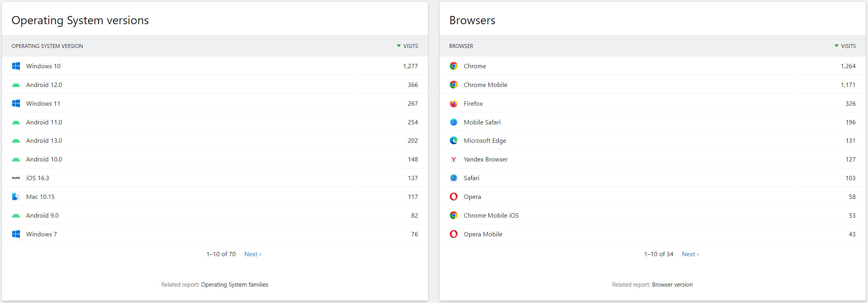Select the Windows 10 row label

click(x=43, y=66)
